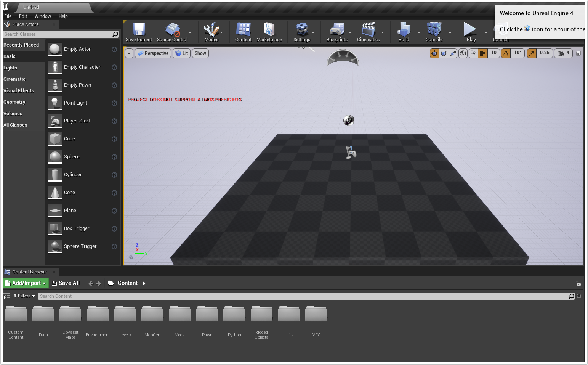Open the rotation snap 10° dropdown
The image size is (588, 365).
518,53
